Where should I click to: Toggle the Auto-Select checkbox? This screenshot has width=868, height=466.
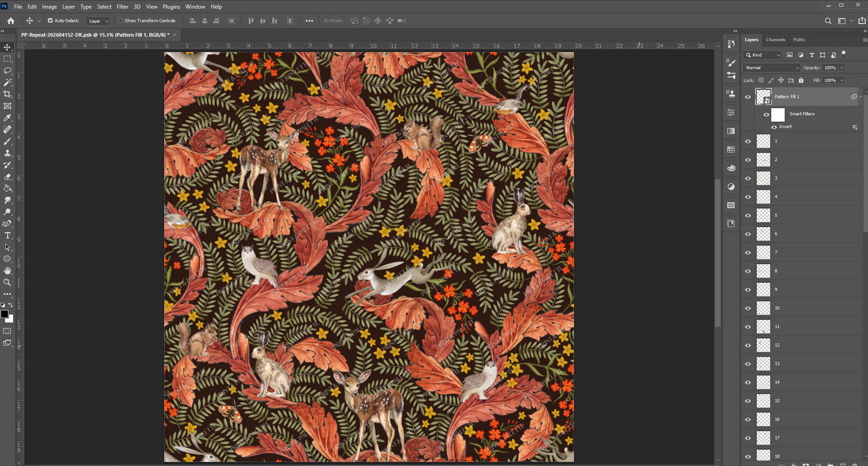[50, 20]
